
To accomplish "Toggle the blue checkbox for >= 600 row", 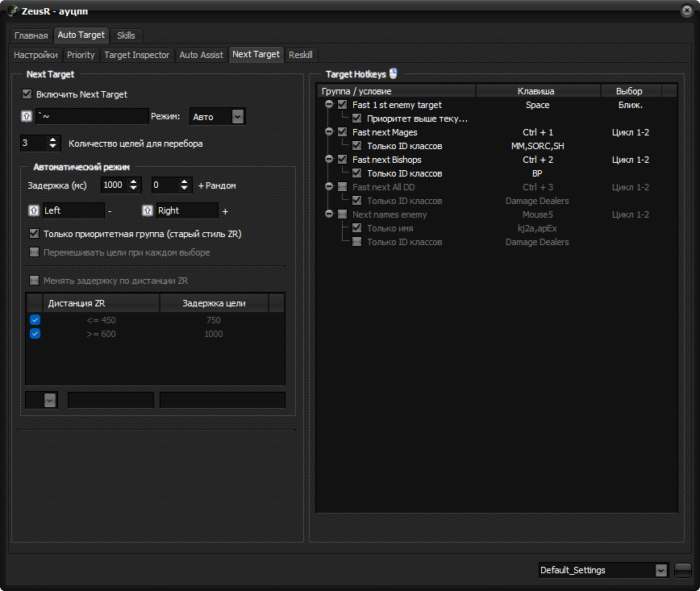I will (x=35, y=334).
